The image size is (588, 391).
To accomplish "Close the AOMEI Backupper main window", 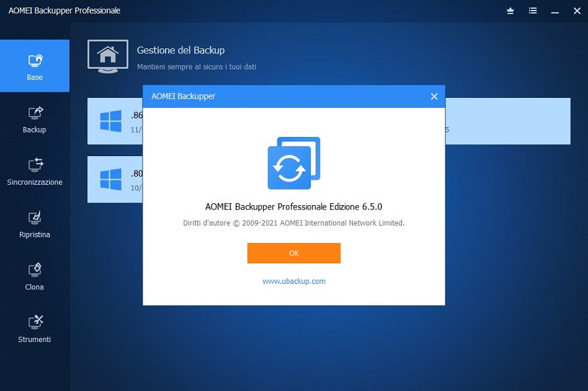I will (x=577, y=11).
